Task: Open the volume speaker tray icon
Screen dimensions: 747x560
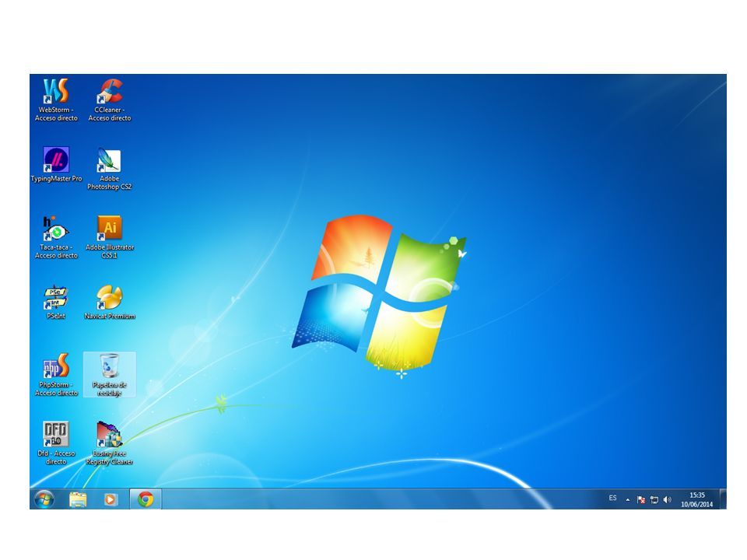Action: 668,499
